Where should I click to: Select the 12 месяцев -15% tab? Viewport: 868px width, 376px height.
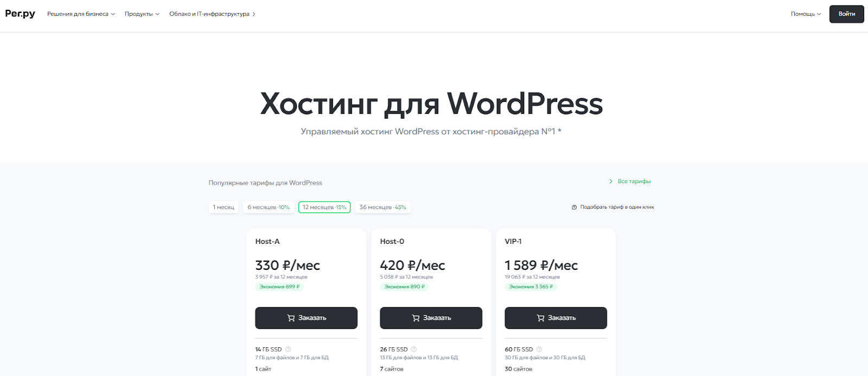coord(324,208)
